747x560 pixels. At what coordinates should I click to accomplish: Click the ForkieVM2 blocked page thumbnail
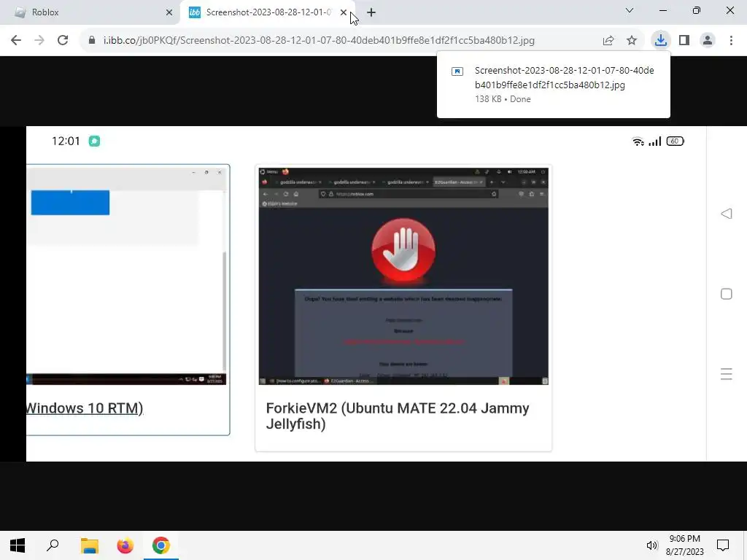403,276
